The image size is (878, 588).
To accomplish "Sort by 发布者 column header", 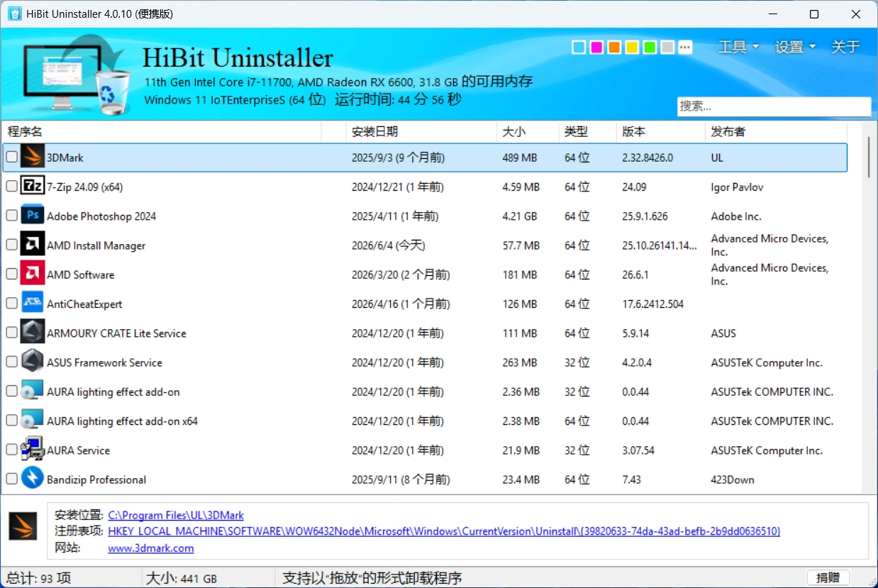I will (x=777, y=131).
